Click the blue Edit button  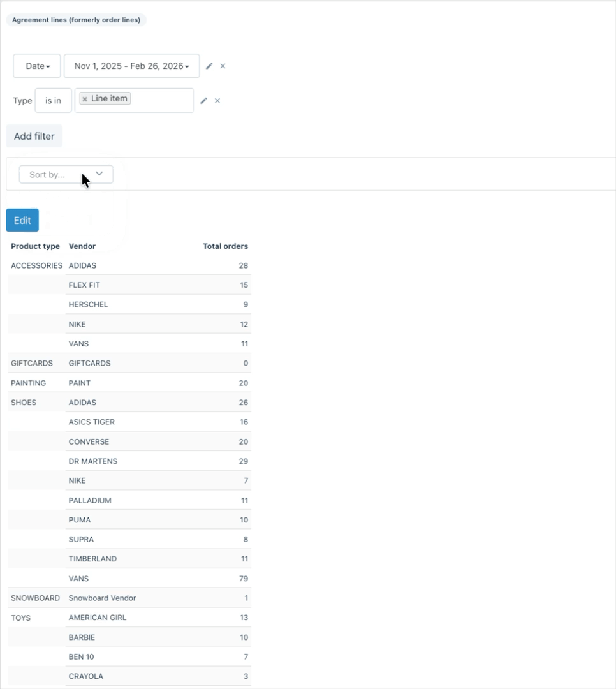tap(22, 220)
